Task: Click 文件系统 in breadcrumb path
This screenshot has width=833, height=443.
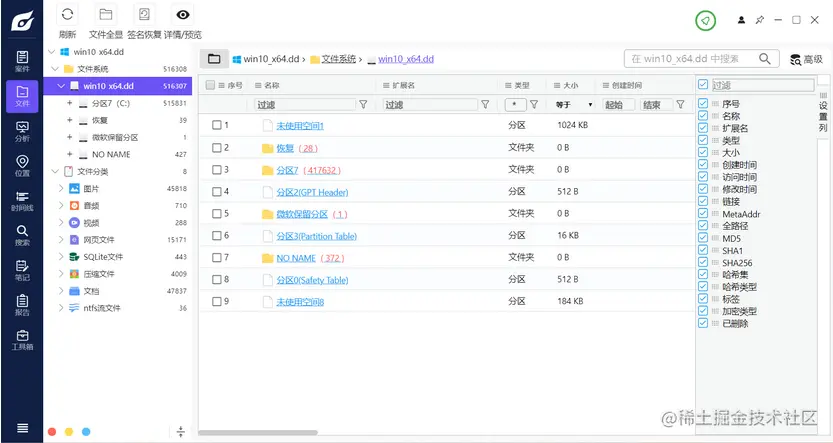Action: [338, 59]
